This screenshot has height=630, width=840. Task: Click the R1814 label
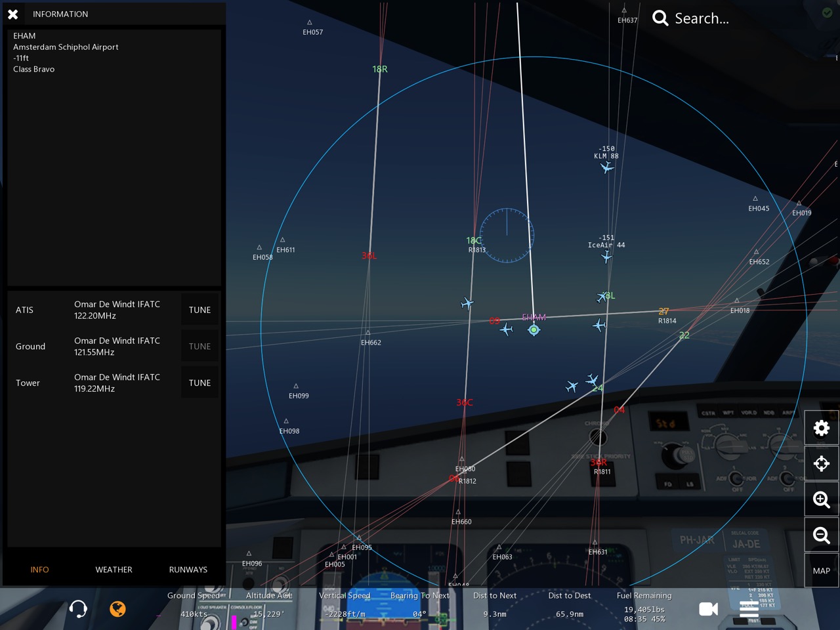(667, 321)
